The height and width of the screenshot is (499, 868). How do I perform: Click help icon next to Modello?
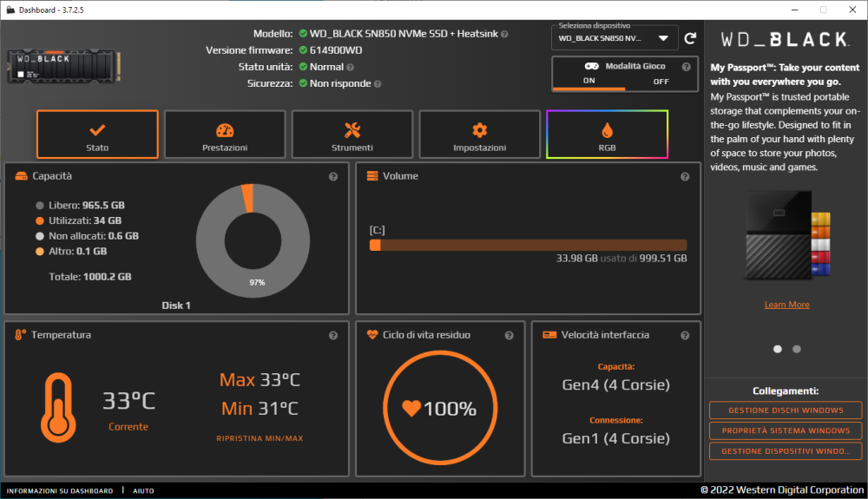[504, 35]
